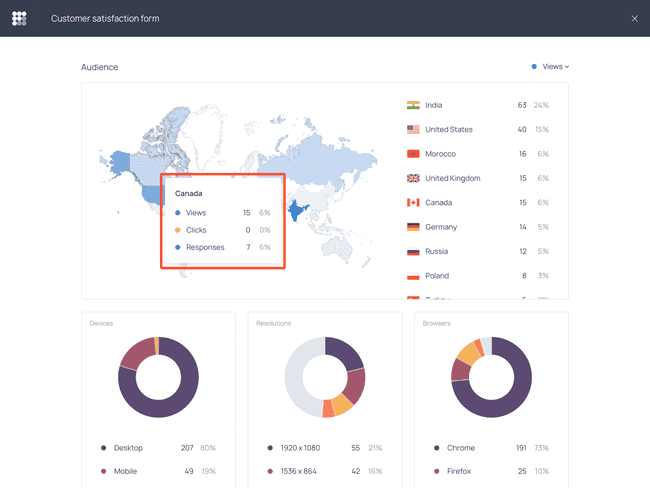Image resolution: width=650 pixels, height=488 pixels.
Task: Select Firefox browser label
Action: point(459,471)
